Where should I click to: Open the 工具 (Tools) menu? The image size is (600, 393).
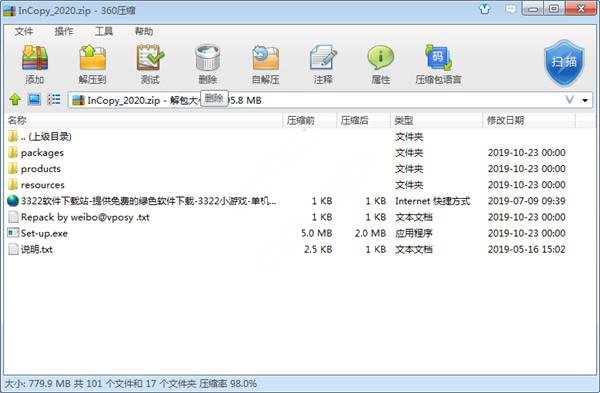click(x=104, y=31)
